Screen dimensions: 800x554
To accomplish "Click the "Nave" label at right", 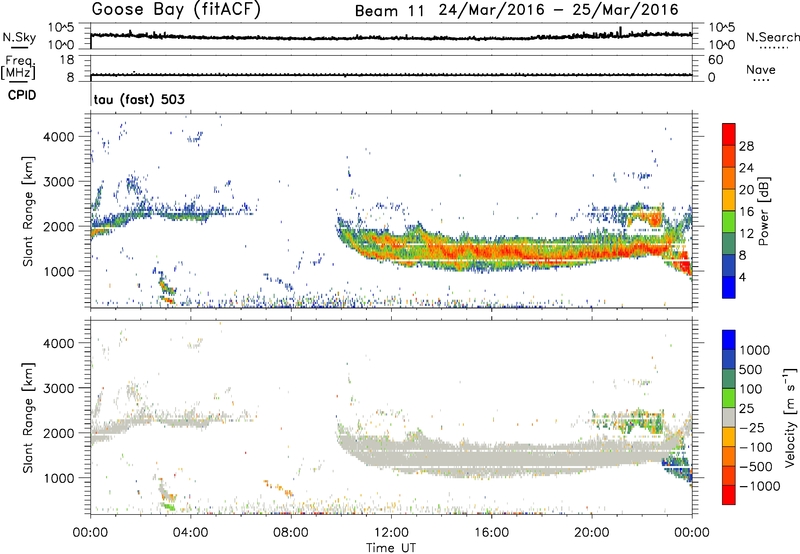I will pos(761,69).
